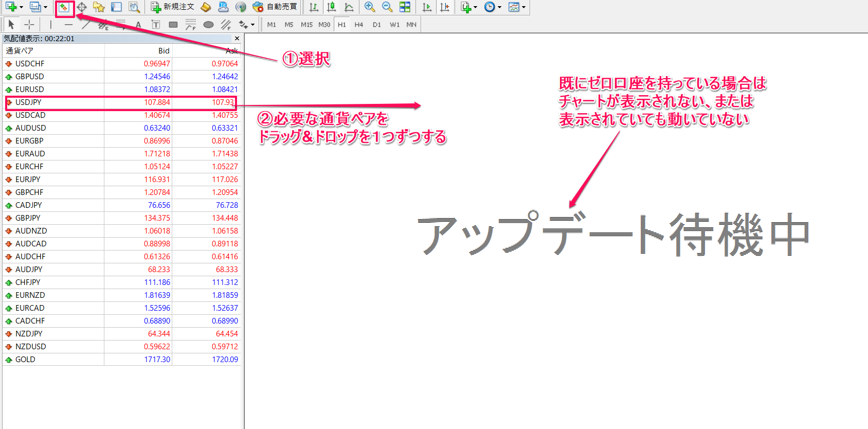Select the GOLD symbol row

122,360
